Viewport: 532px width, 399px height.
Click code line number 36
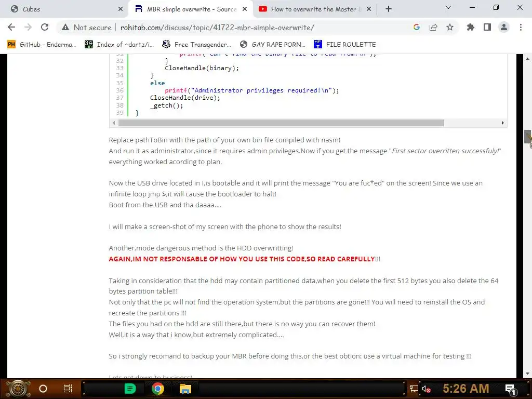[x=120, y=90]
